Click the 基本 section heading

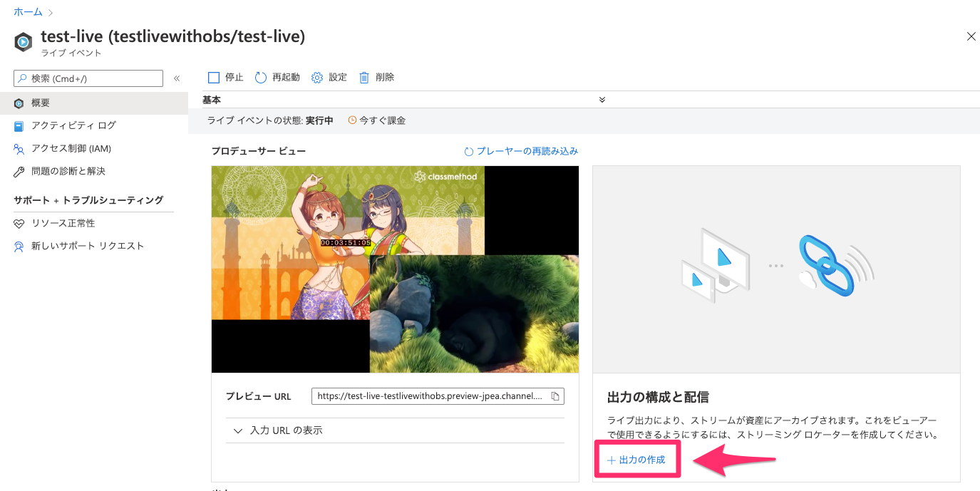coord(212,100)
